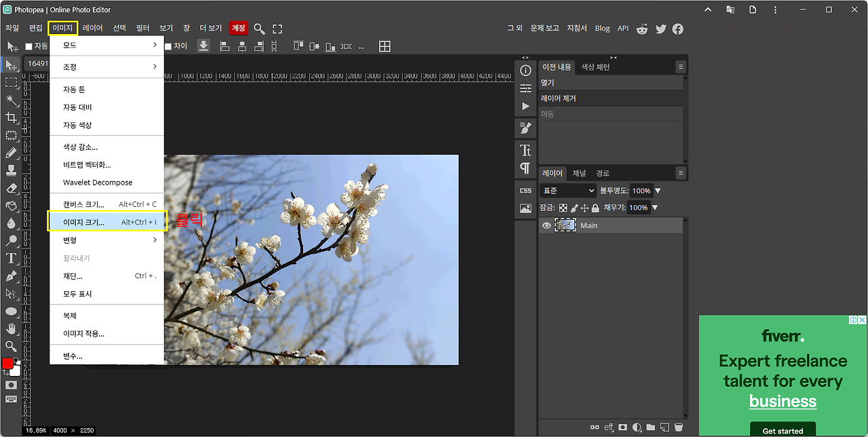Click the red 계정 button
The height and width of the screenshot is (437, 868).
pos(238,28)
